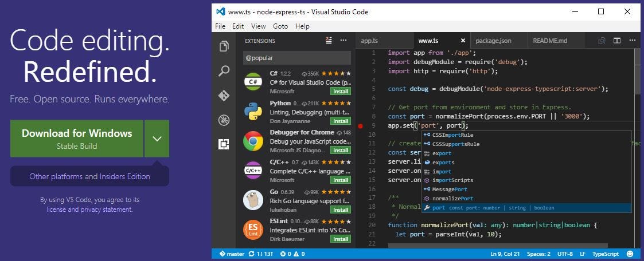644x261 pixels.
Task: Click the C# extension logo
Action: click(253, 82)
